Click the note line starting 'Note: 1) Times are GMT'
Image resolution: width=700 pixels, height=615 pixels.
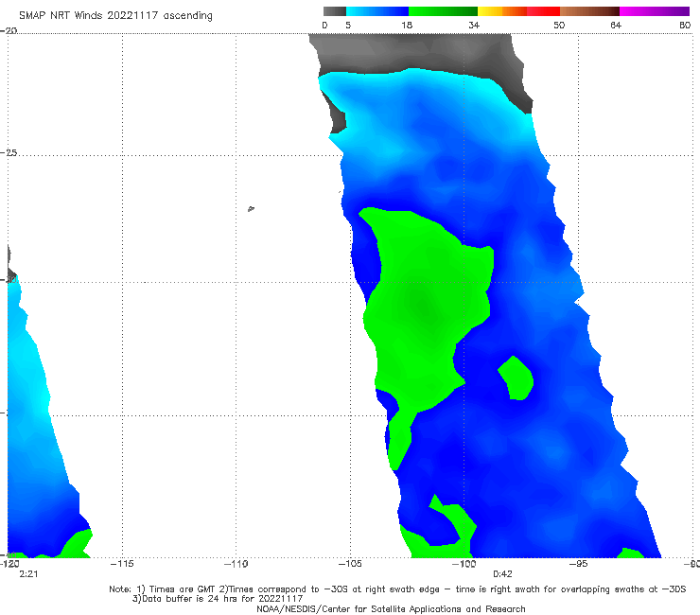point(397,589)
